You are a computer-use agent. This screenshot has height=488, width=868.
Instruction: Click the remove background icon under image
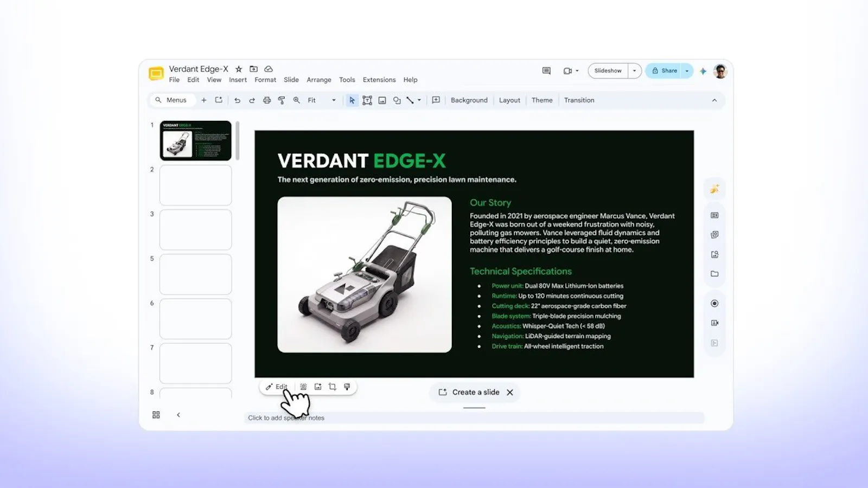[303, 387]
